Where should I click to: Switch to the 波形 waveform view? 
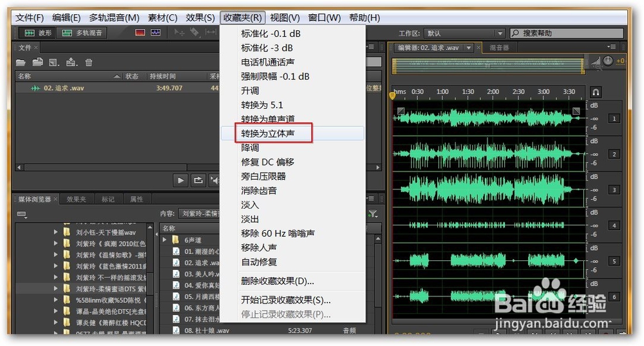pyautogui.click(x=38, y=32)
